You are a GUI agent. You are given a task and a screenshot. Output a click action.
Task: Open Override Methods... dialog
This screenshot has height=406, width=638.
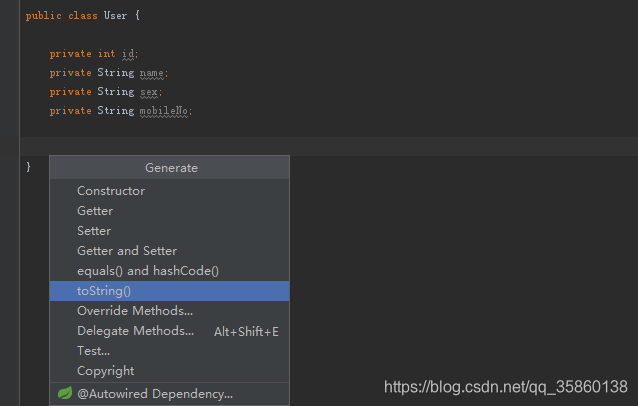click(169, 311)
